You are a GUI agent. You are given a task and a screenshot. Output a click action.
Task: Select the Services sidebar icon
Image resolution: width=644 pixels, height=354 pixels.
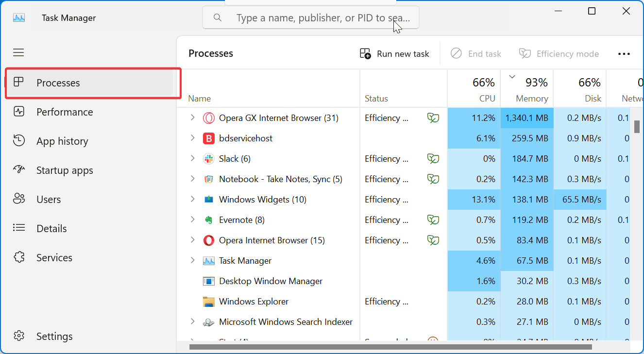pyautogui.click(x=18, y=257)
